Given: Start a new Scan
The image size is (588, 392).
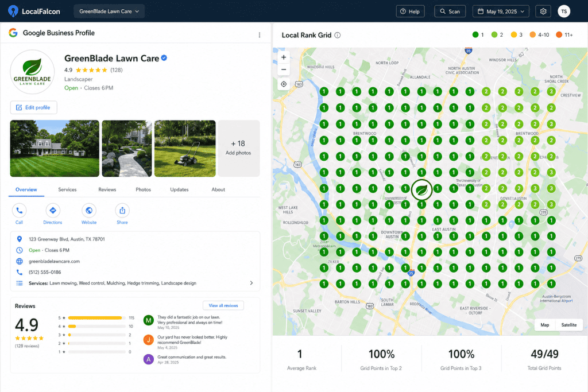Looking at the screenshot, I should coord(450,11).
